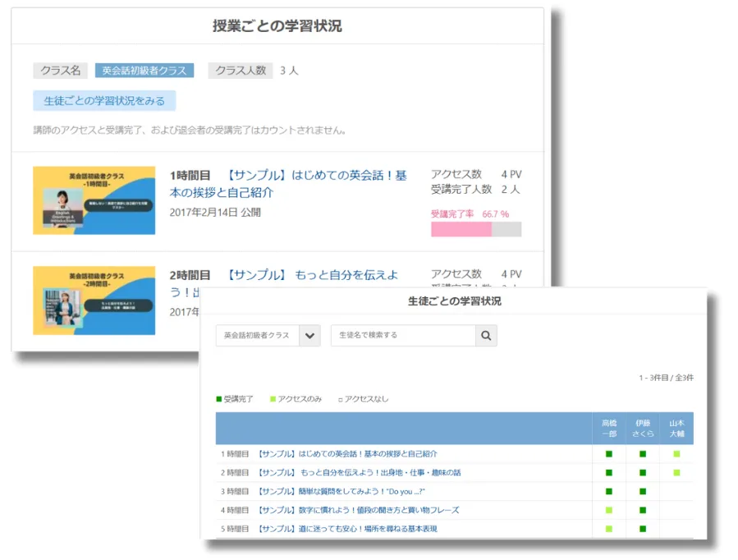
Task: Click the magnifier search icon button
Action: coord(486,336)
